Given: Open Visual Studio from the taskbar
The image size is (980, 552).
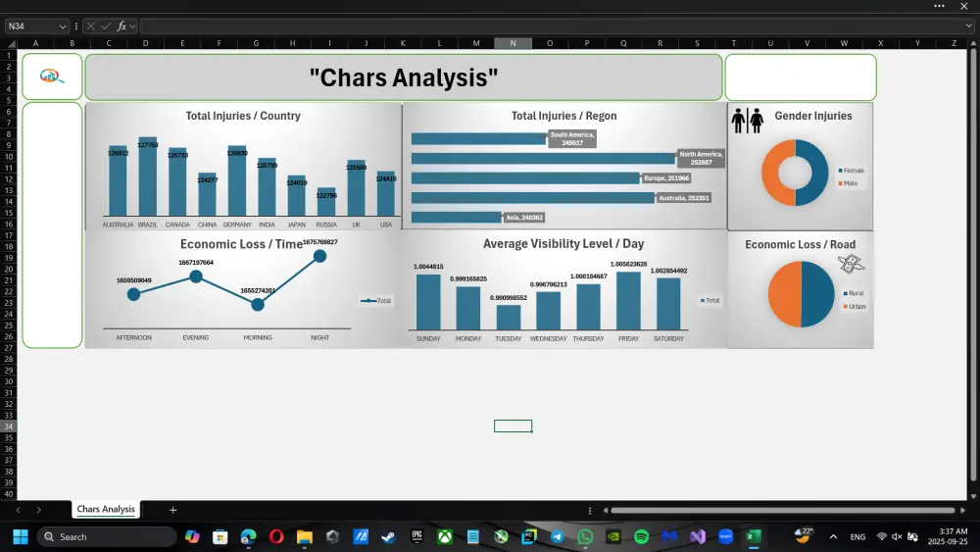Looking at the screenshot, I should [698, 537].
